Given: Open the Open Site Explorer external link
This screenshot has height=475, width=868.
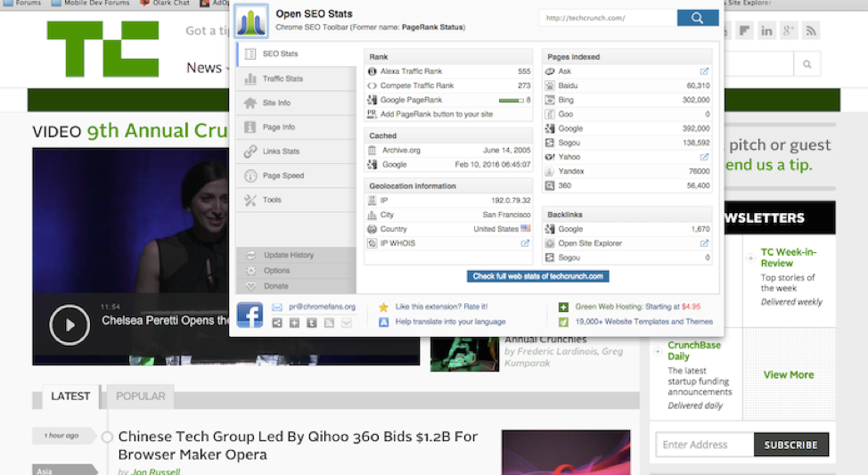Looking at the screenshot, I should pos(704,243).
